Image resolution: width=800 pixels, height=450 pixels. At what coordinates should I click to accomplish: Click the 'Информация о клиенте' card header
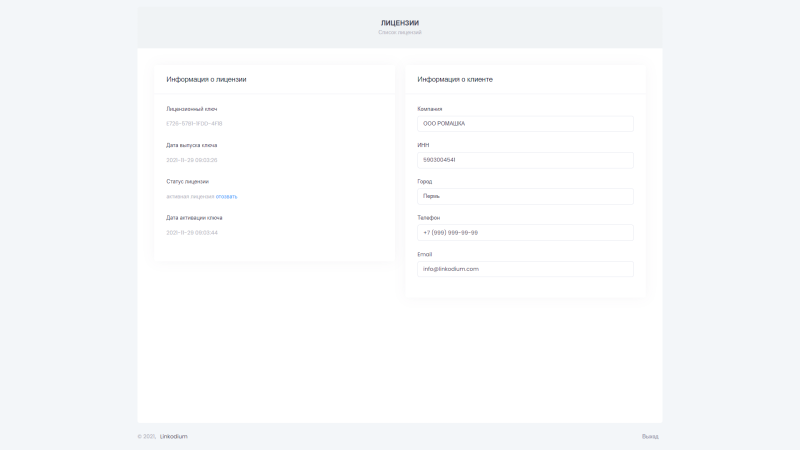click(455, 79)
